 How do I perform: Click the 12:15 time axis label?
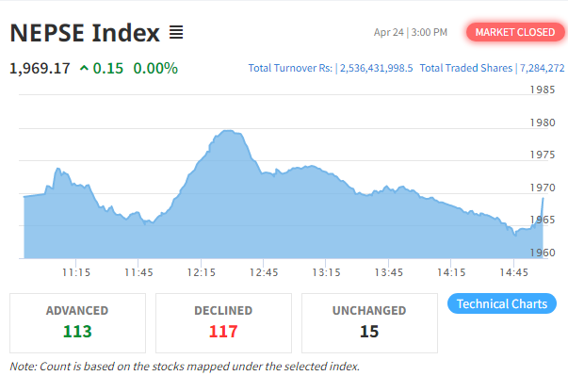pos(201,272)
